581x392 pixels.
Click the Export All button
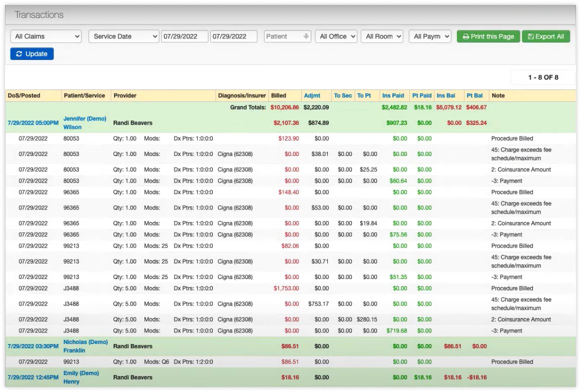pos(546,36)
